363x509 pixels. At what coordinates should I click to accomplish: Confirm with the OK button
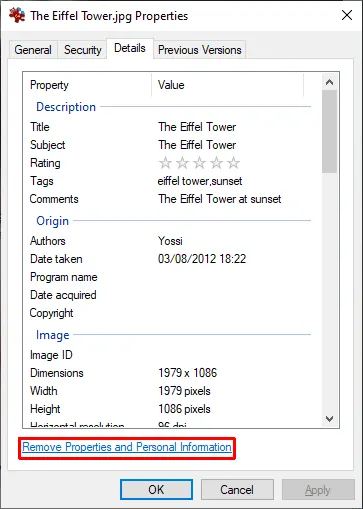[x=156, y=490]
